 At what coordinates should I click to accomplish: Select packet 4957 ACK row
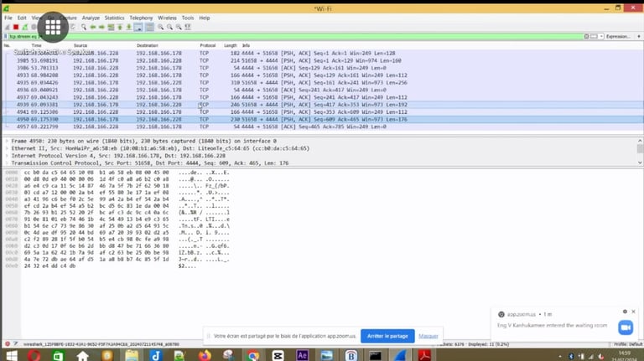pyautogui.click(x=322, y=126)
